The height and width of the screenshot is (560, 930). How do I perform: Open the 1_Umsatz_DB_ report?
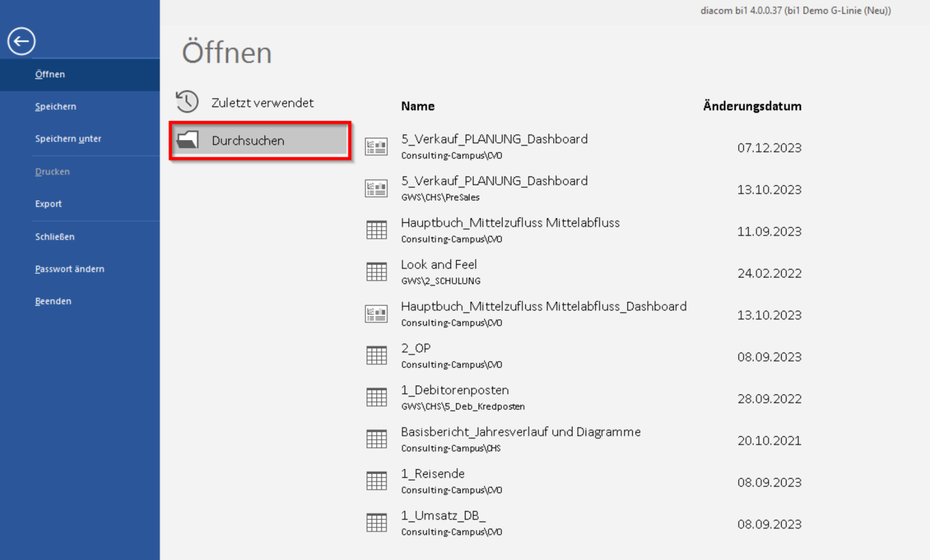(x=583, y=523)
